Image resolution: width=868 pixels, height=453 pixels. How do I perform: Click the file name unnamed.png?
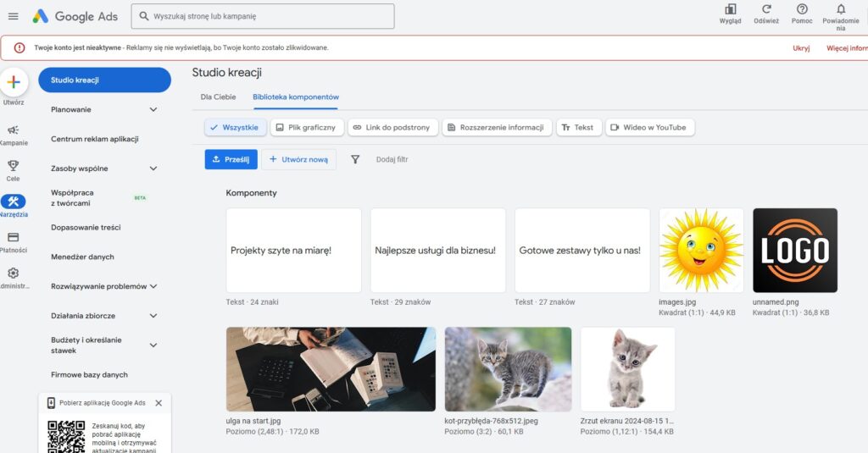[x=776, y=302]
